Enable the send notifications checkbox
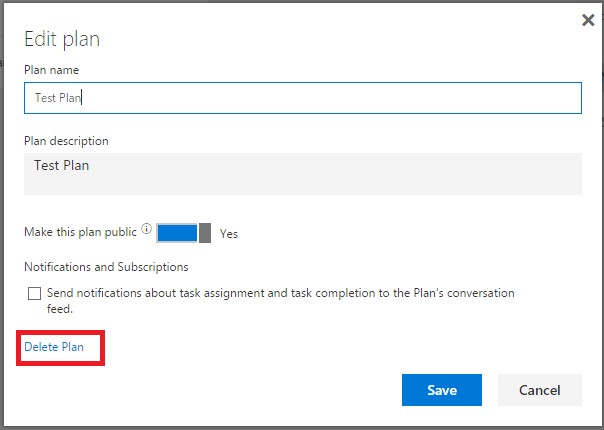The width and height of the screenshot is (604, 430). (x=35, y=294)
